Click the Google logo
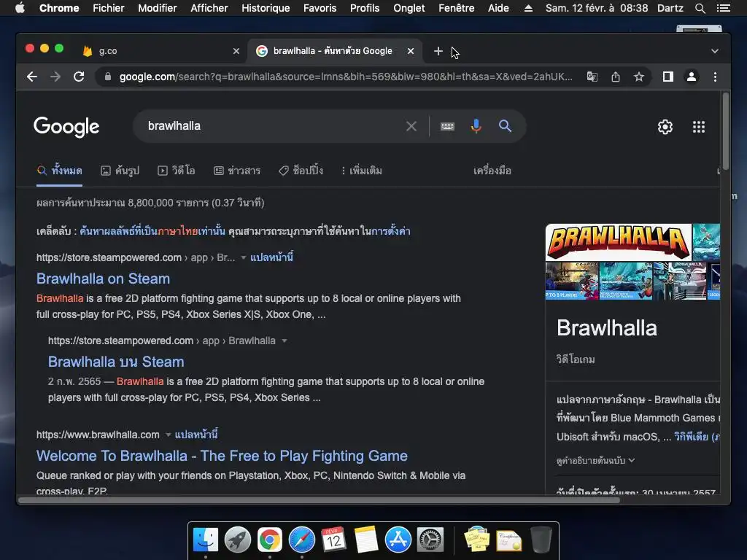Viewport: 747px width, 560px height. (x=66, y=127)
